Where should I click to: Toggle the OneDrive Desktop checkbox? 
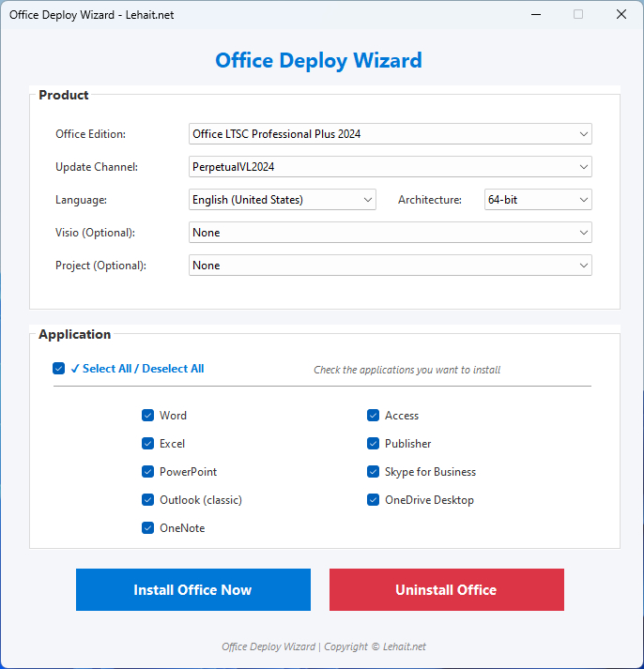[373, 499]
